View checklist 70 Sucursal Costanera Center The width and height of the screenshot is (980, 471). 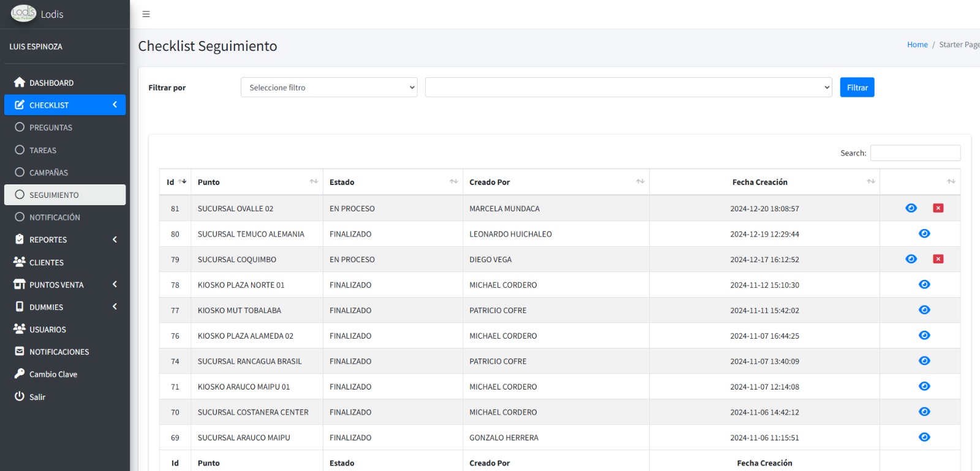pos(924,412)
